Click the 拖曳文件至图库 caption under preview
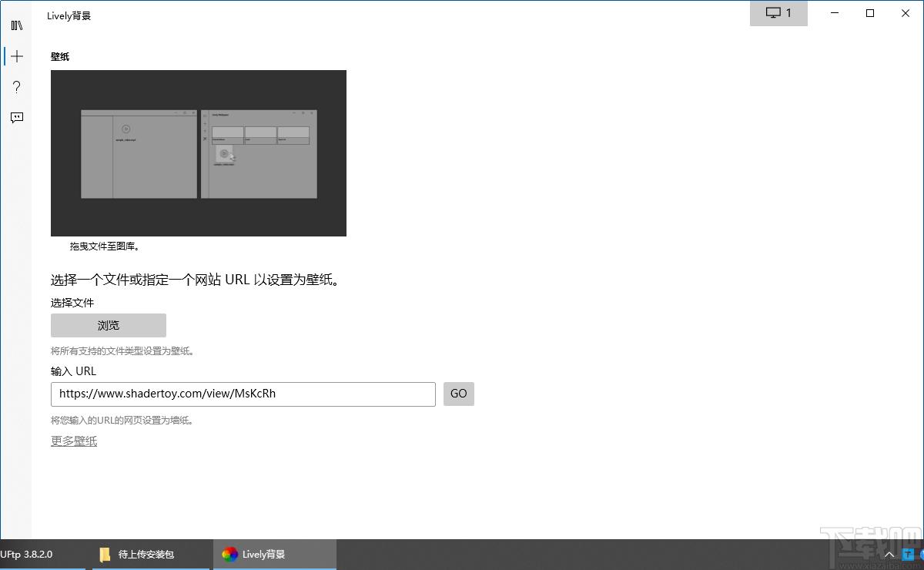The height and width of the screenshot is (570, 924). tap(105, 246)
